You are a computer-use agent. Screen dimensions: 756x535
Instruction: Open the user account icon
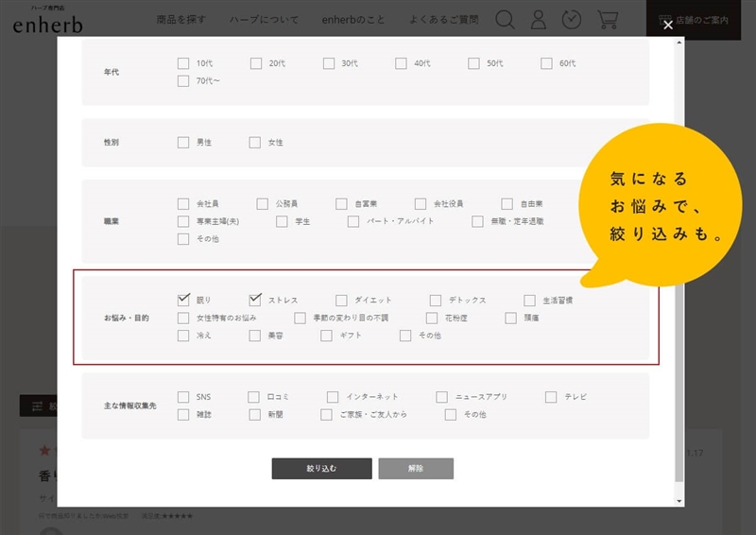pos(538,20)
